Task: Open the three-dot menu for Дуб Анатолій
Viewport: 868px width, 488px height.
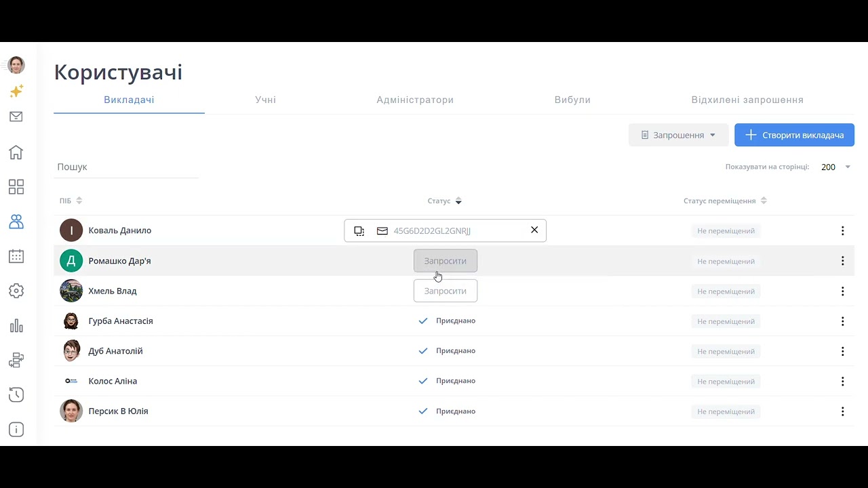Action: (x=842, y=351)
